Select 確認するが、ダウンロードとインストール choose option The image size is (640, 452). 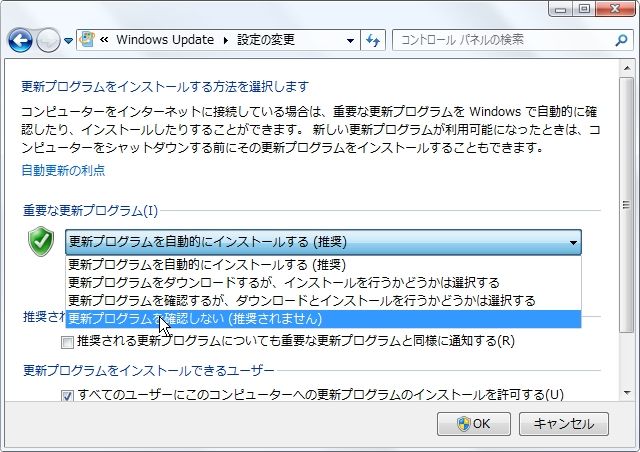[323, 301]
